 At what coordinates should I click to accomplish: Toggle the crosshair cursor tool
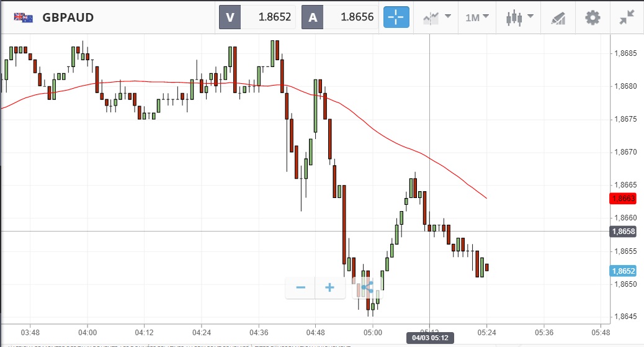coord(395,17)
